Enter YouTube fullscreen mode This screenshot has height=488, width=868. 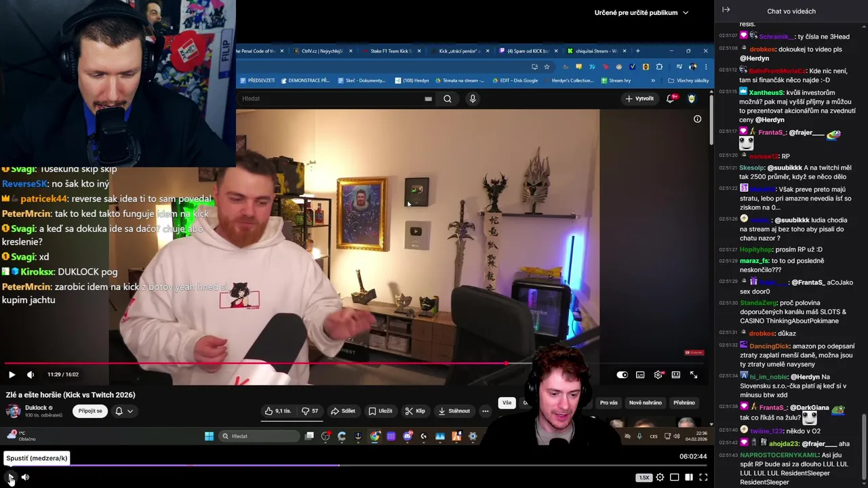pyautogui.click(x=694, y=375)
